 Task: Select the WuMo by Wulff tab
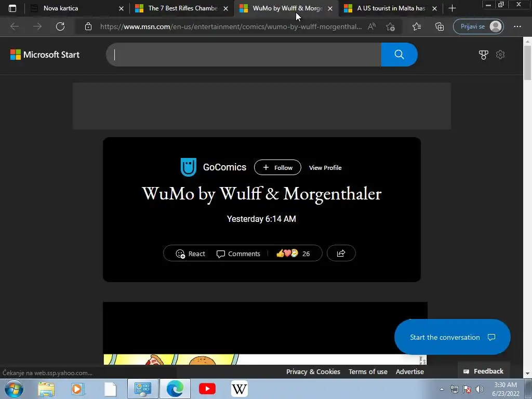286,8
